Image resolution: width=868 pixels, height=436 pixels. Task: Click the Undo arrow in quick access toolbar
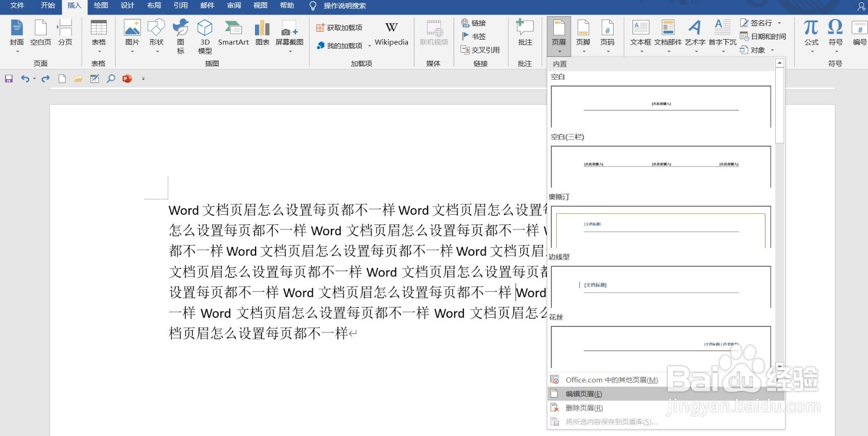click(25, 79)
